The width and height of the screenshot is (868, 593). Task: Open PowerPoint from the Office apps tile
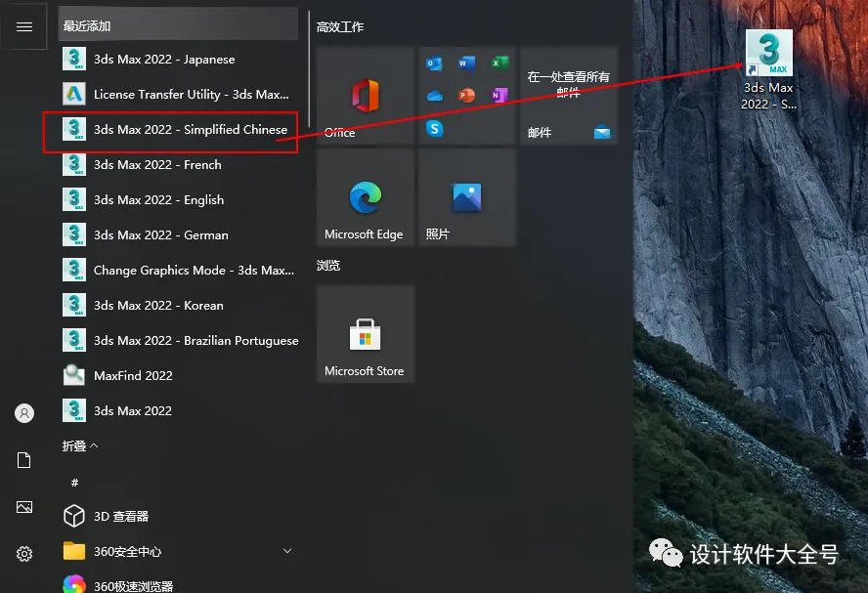(x=466, y=96)
